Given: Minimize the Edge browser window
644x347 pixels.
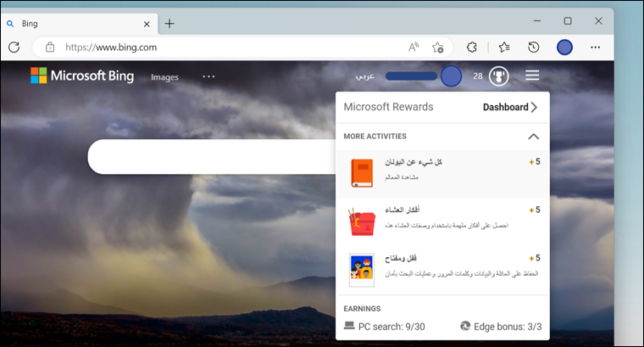Looking at the screenshot, I should tap(536, 20).
